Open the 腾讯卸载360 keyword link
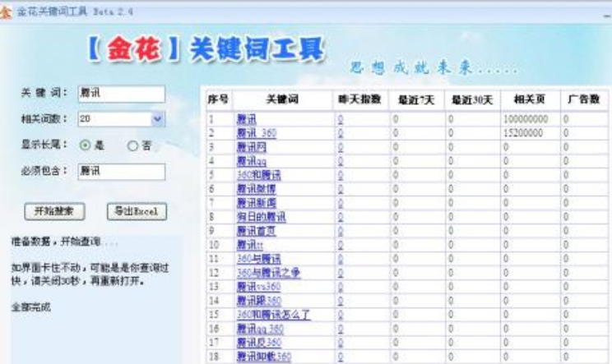Screen dimensions: 612x364 pyautogui.click(x=264, y=357)
